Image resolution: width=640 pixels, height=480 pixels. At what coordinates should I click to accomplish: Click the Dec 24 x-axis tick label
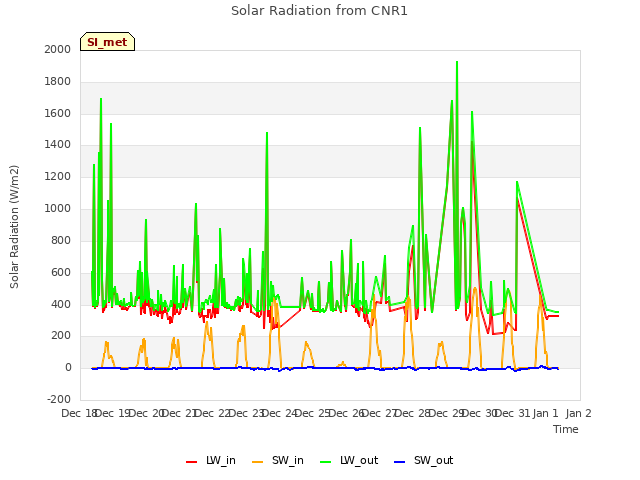(280, 413)
